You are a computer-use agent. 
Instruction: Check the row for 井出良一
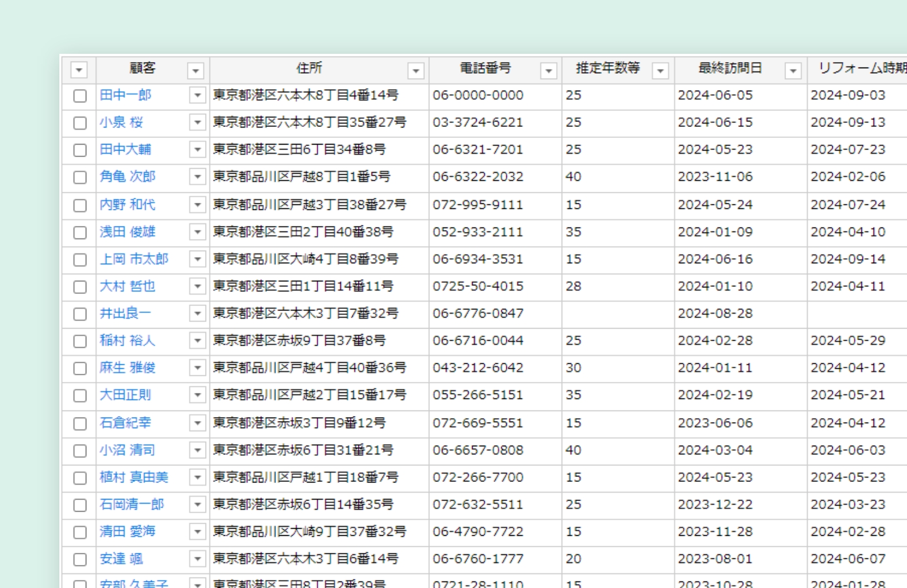point(80,314)
